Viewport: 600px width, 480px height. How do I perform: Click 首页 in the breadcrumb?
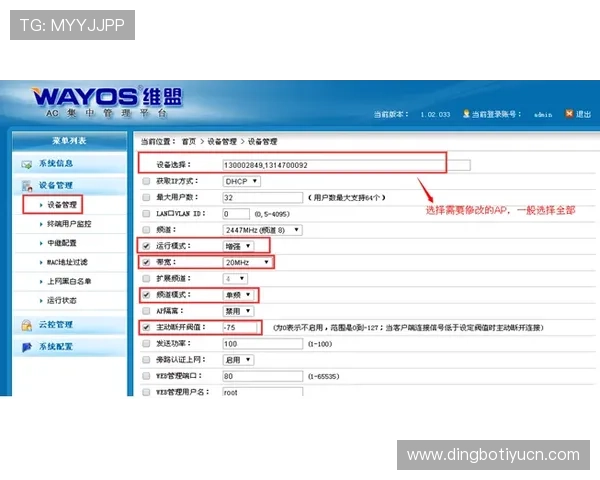(x=189, y=142)
